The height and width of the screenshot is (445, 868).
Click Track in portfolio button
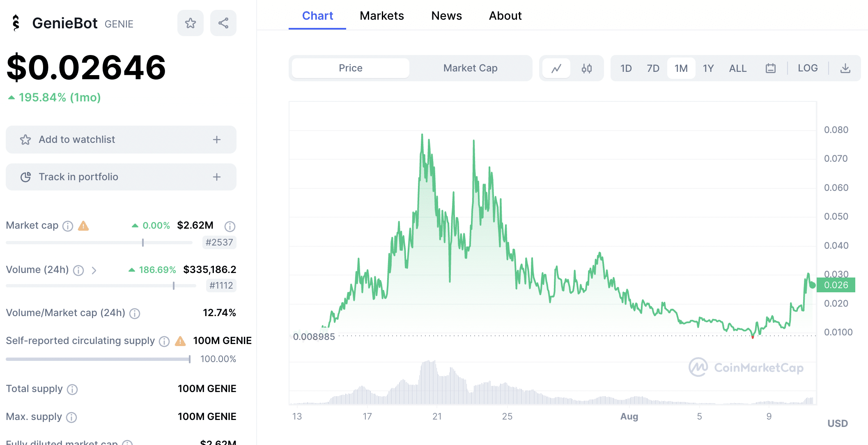[121, 177]
